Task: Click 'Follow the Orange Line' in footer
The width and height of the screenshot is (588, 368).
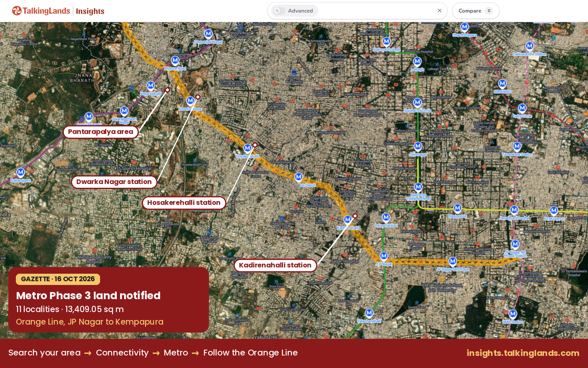Action: pos(251,353)
